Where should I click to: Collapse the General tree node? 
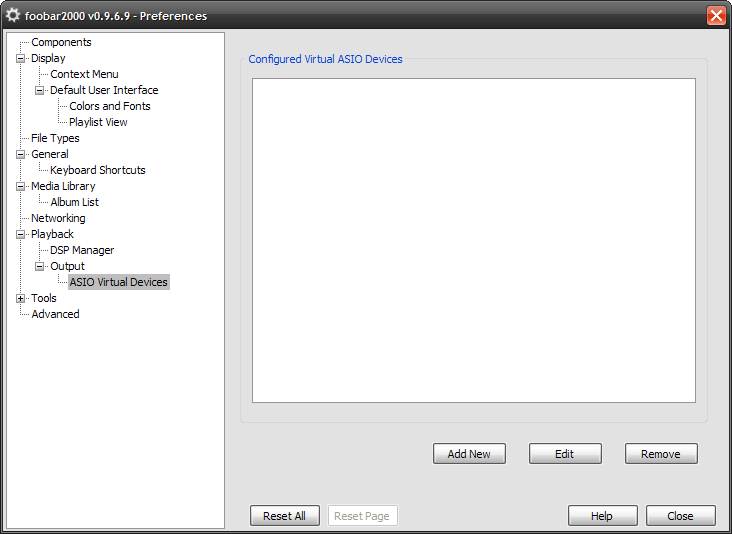pyautogui.click(x=21, y=155)
